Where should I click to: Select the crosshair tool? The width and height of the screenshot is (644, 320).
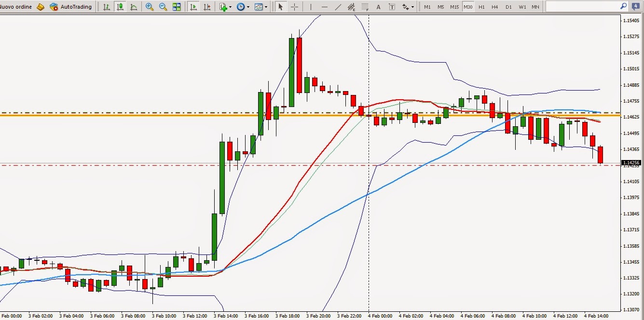pyautogui.click(x=294, y=7)
